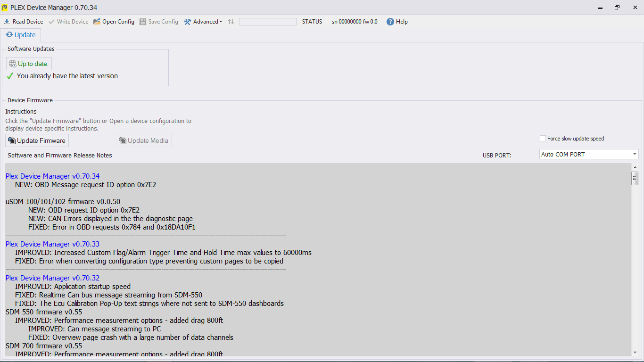Image resolution: width=644 pixels, height=362 pixels.
Task: Click Plex Device Manager v0.70.32 heading
Action: 52,278
